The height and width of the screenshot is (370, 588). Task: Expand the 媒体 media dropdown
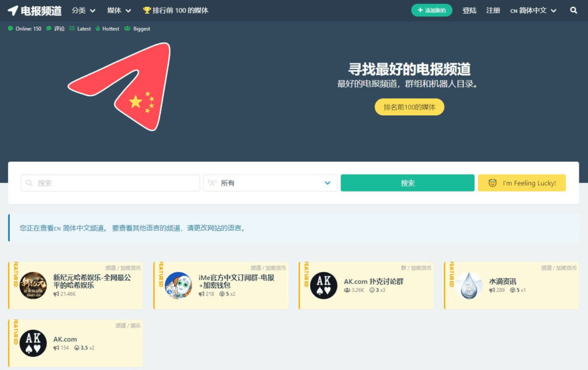pos(119,10)
